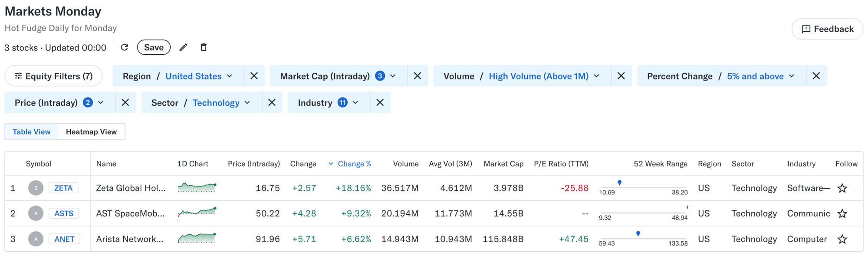
Task: Open the ASTS 1D chart sparkline
Action: coord(197,213)
